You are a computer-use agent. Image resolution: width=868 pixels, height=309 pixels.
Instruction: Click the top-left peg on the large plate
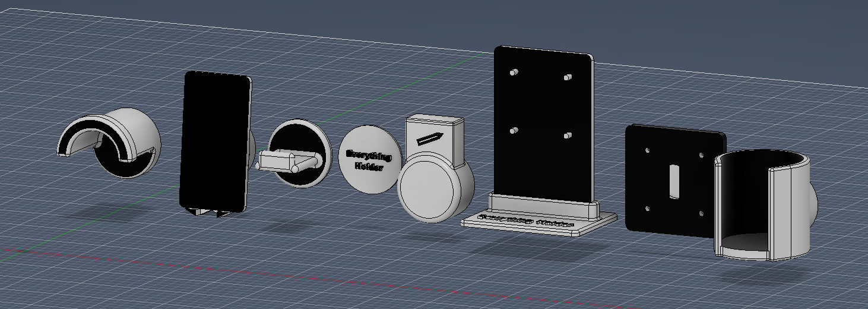pos(514,72)
